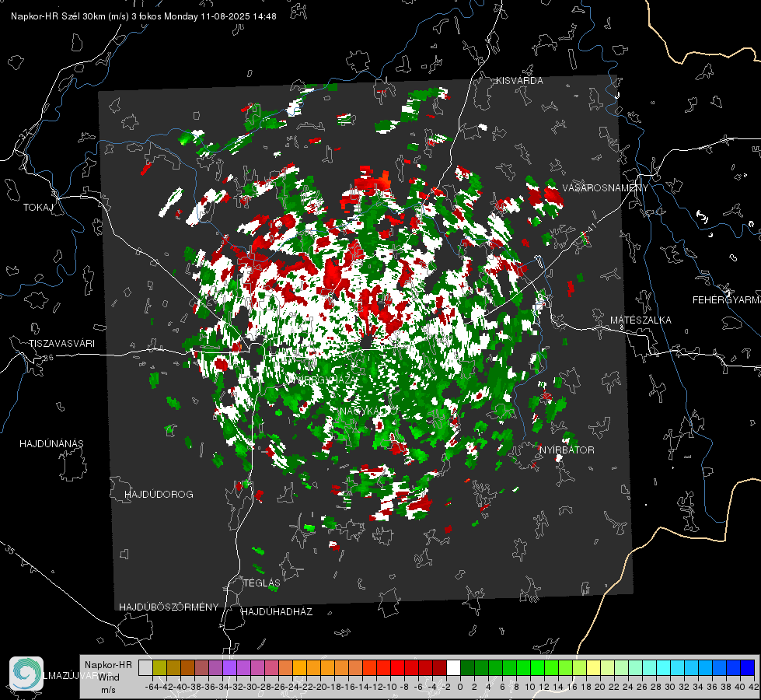
Task: Click the MÁTÉSZALKA city label
Action: (641, 320)
